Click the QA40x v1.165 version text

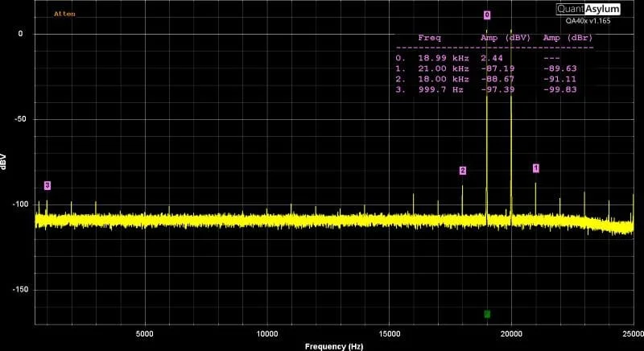[x=588, y=21]
